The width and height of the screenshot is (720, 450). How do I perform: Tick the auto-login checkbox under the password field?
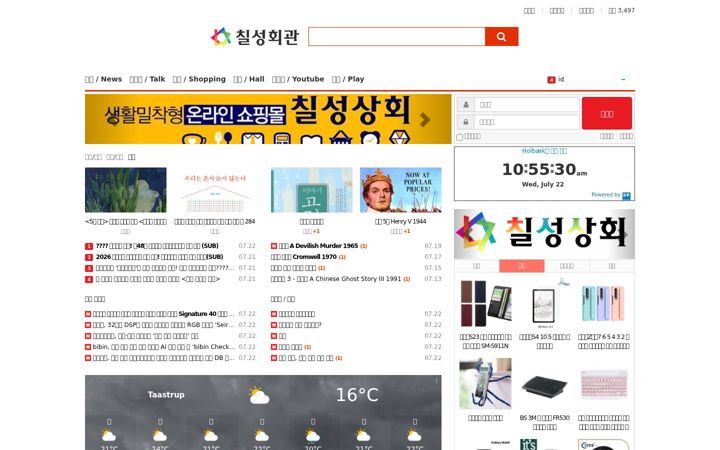[x=460, y=137]
